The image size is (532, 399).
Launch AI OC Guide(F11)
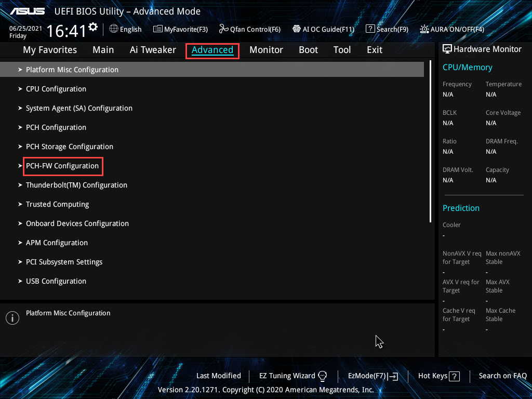323,29
